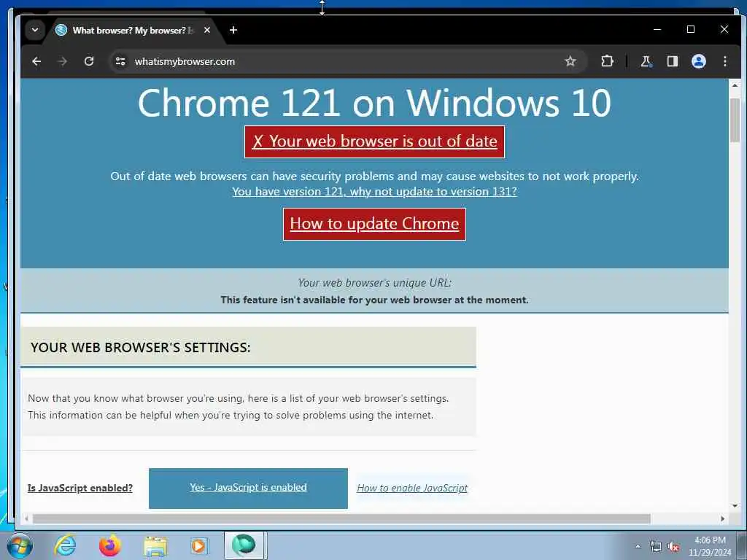This screenshot has height=560, width=747.
Task: View site information icon in address bar
Action: tap(120, 61)
